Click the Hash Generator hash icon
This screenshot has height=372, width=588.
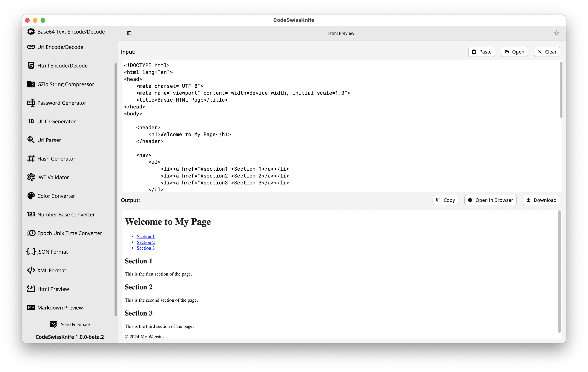click(x=31, y=159)
